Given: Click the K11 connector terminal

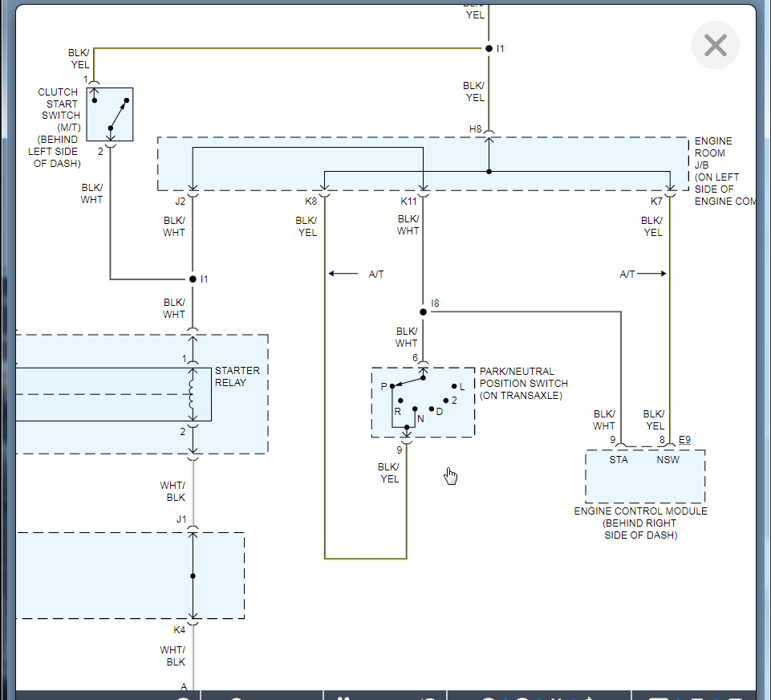Looking at the screenshot, I should (423, 194).
